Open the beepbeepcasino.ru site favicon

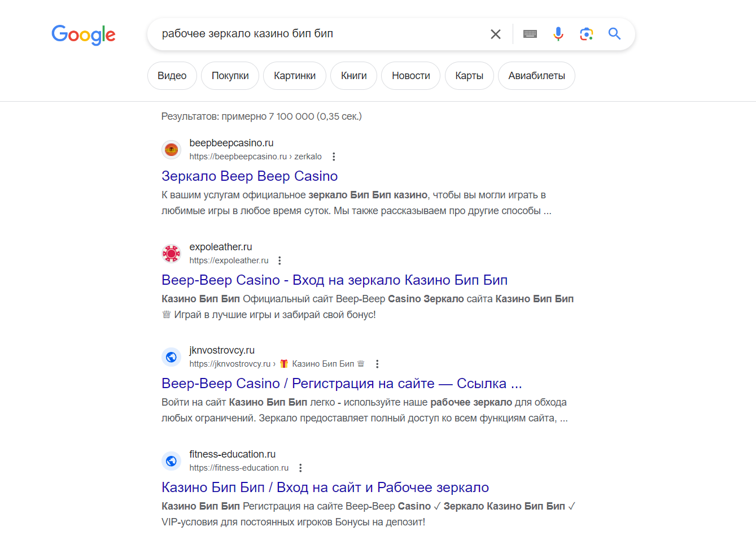[x=171, y=150]
